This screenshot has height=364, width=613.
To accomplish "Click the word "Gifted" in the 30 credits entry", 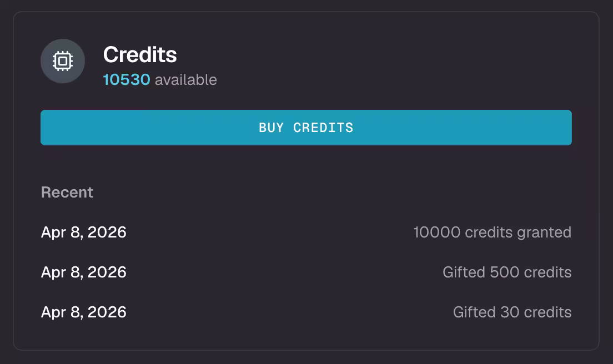I will (474, 312).
